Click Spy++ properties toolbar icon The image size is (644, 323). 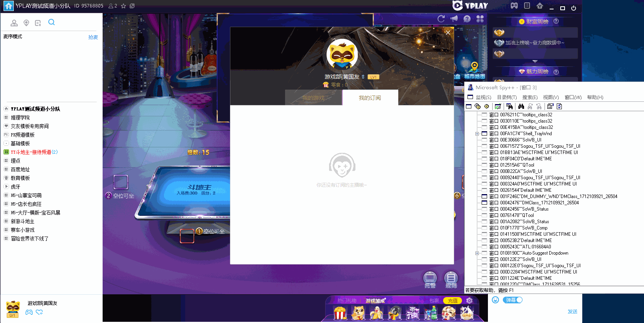click(x=550, y=106)
